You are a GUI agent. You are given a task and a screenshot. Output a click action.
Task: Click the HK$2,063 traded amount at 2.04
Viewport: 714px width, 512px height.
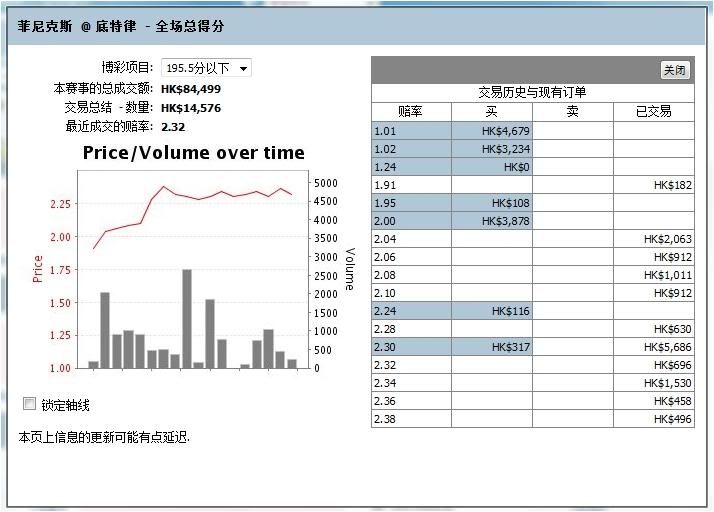(x=653, y=239)
